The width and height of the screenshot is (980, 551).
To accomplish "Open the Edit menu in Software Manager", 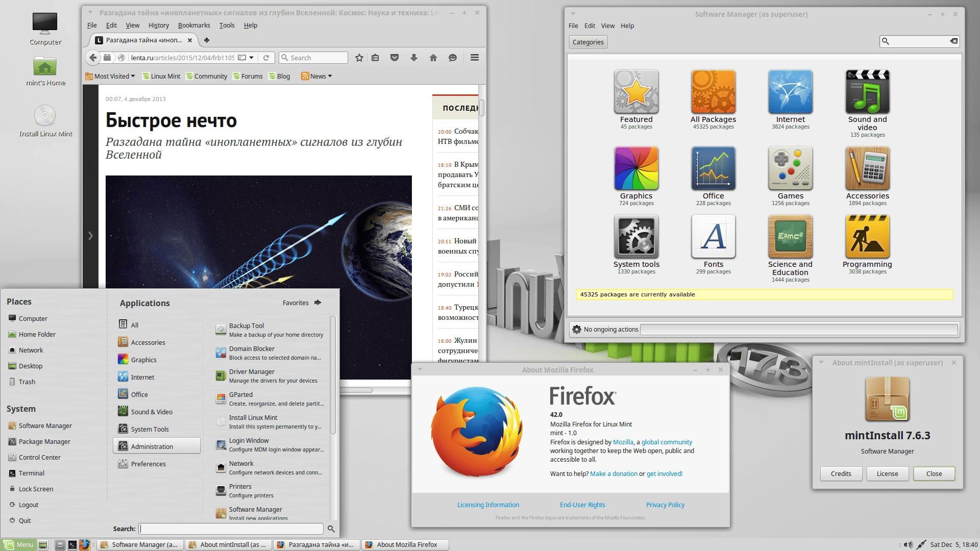I will [x=590, y=26].
